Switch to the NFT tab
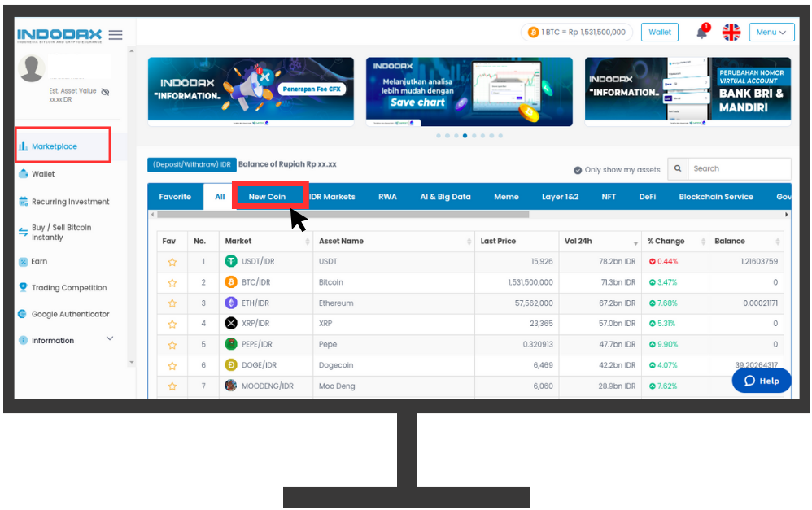 (609, 197)
